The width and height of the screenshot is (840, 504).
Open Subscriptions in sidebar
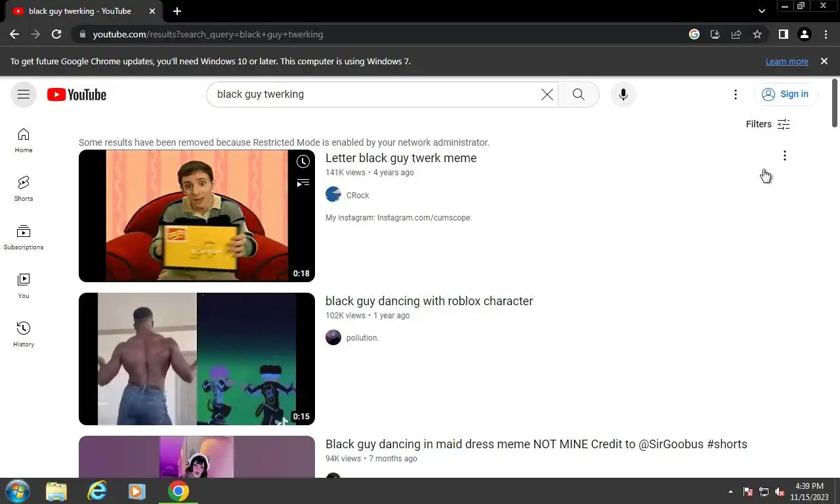[x=24, y=238]
